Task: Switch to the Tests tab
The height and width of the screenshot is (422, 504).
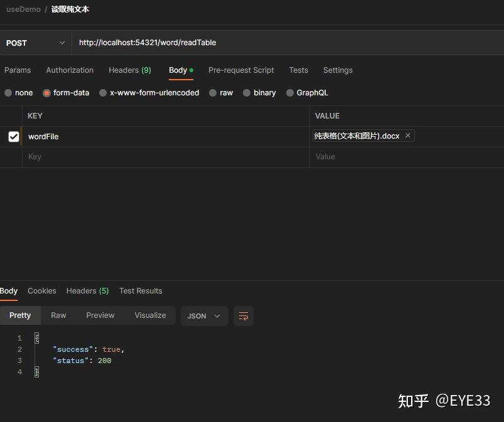Action: click(x=298, y=70)
